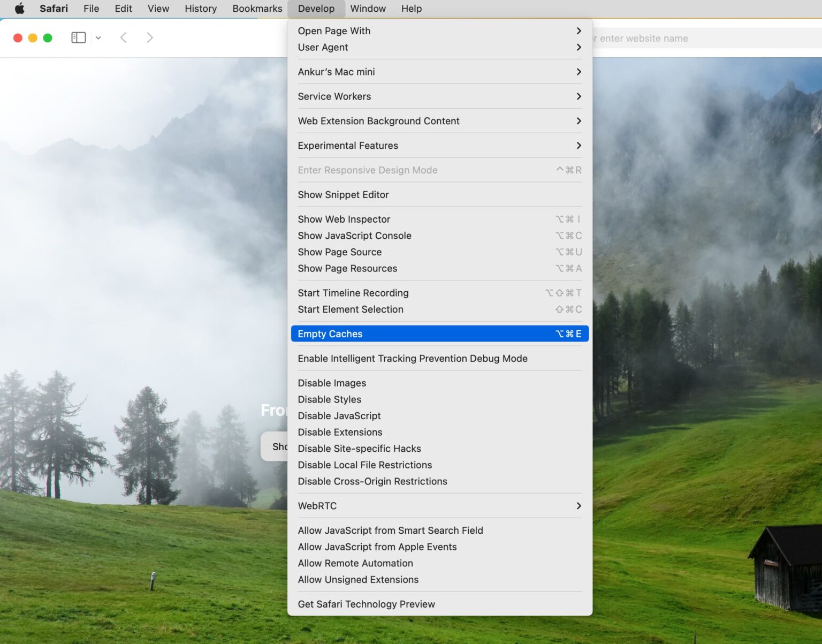Go back with the back arrow
Image resolution: width=822 pixels, height=644 pixels.
(124, 37)
